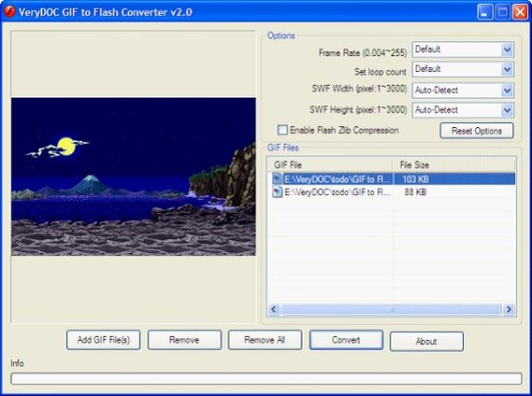Click the Frame Rate Default text field
Viewport: 532px width, 396px height.
[x=457, y=49]
